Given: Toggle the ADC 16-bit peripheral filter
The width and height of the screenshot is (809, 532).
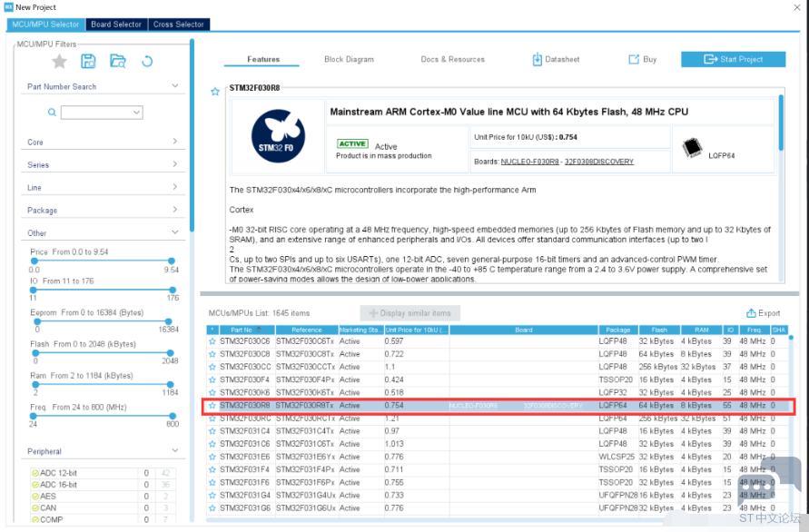Looking at the screenshot, I should (35, 485).
